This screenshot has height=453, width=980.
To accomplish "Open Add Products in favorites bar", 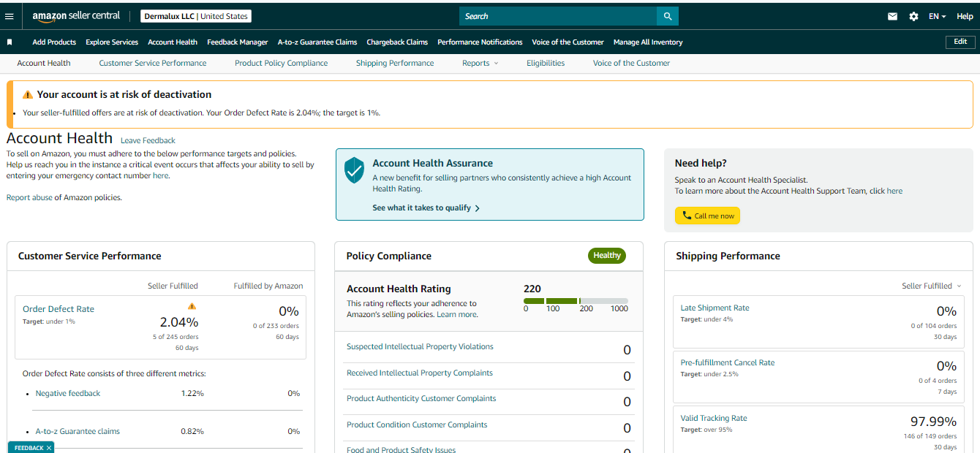I will click(54, 42).
